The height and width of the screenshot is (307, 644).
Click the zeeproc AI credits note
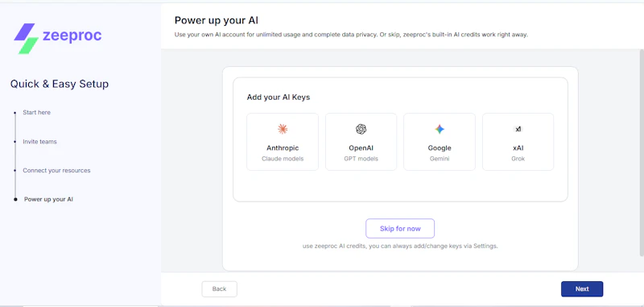(x=400, y=247)
